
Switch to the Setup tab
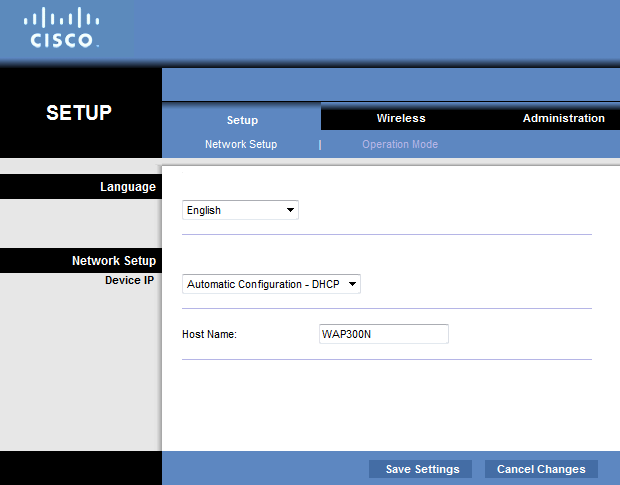click(242, 120)
